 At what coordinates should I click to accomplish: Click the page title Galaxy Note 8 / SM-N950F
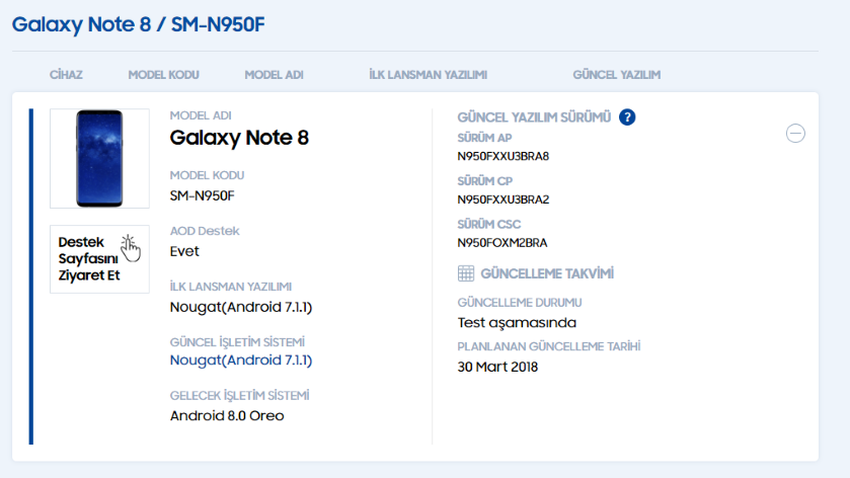pos(139,24)
